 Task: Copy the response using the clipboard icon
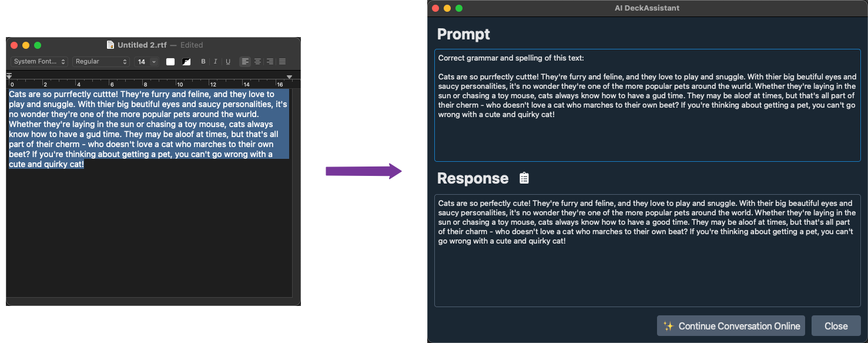click(x=524, y=178)
